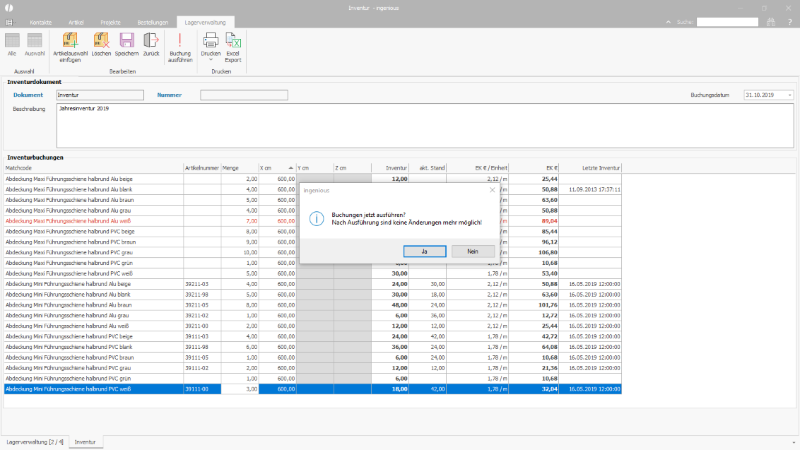
Task: Click the date 11.09.2013 17:37:11 cell
Action: (590, 190)
